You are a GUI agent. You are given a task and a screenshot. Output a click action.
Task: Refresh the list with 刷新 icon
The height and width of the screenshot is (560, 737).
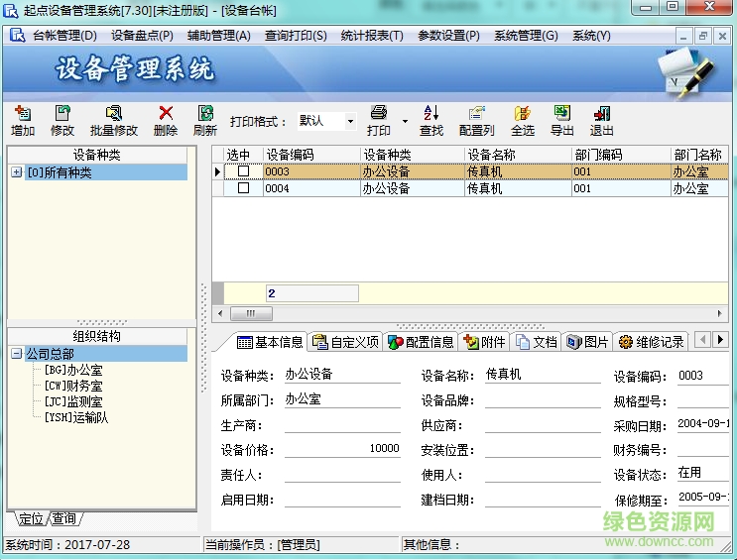click(205, 114)
